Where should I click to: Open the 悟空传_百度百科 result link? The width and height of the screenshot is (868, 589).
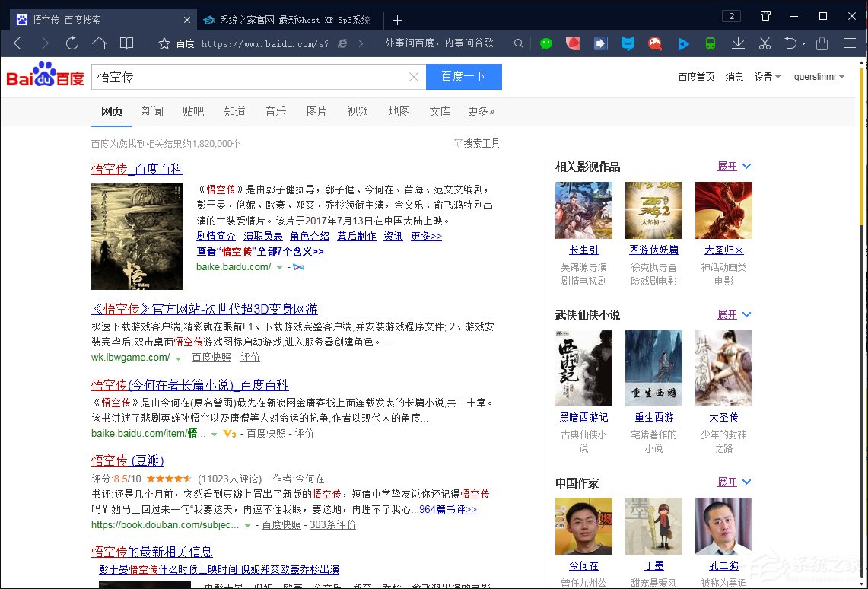tap(136, 168)
